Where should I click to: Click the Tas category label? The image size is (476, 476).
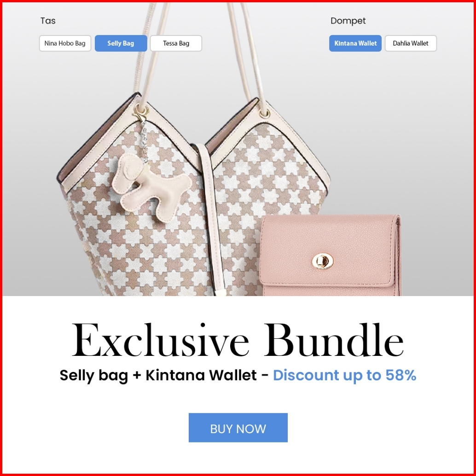[x=48, y=21]
